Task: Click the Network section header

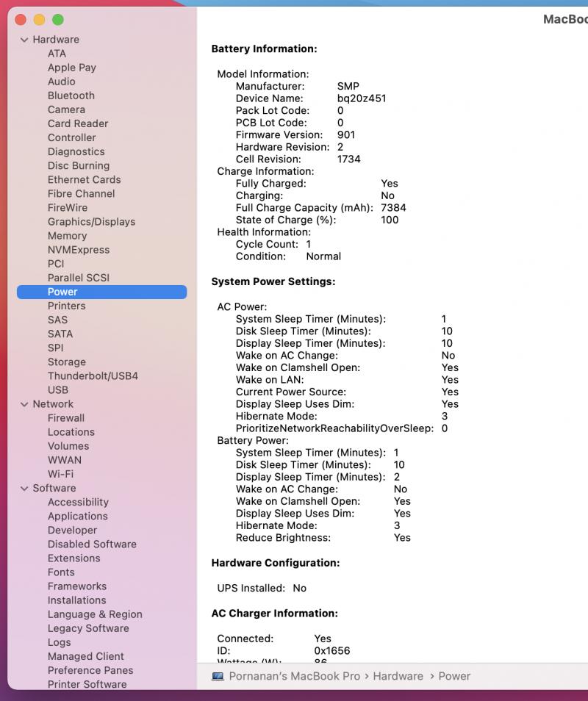Action: [53, 404]
